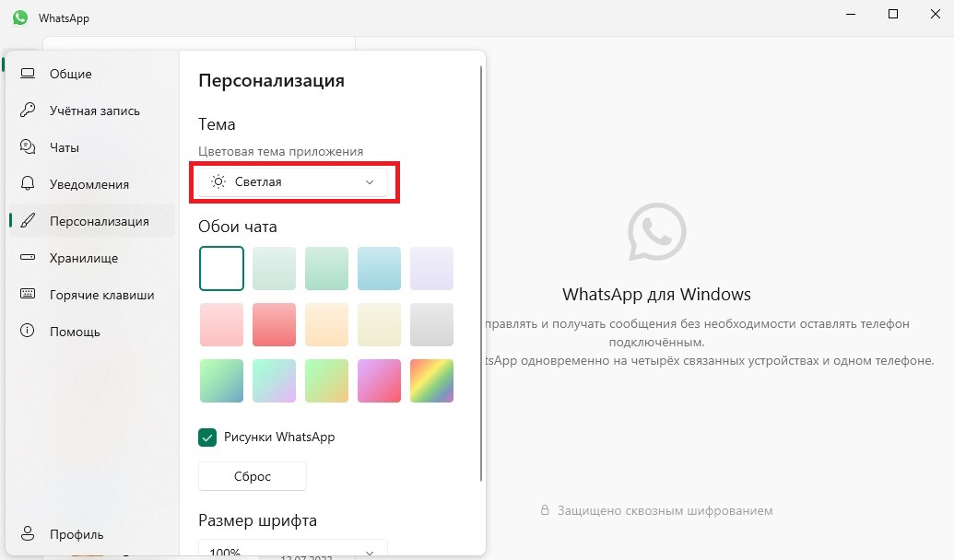Click the storage drive icon beside Хранилище

[x=28, y=257]
